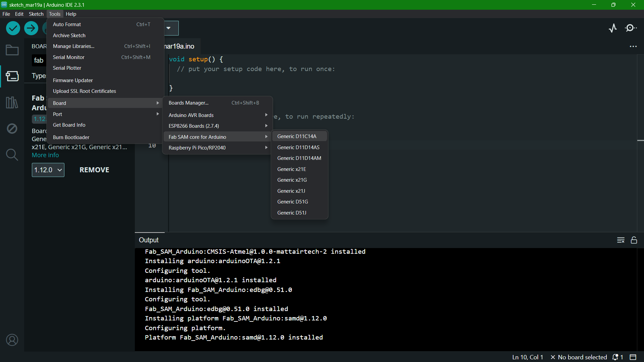
Task: Open the Edit menu
Action: pyautogui.click(x=19, y=14)
